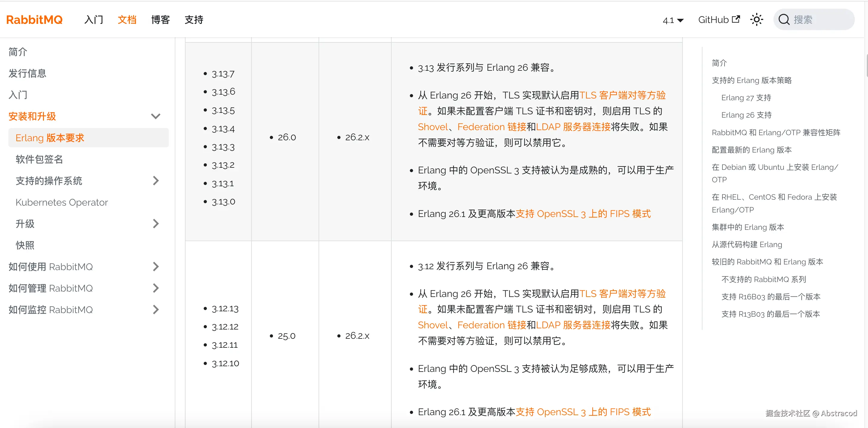Jump to 支持的 Erlang 版本策略 section

751,80
